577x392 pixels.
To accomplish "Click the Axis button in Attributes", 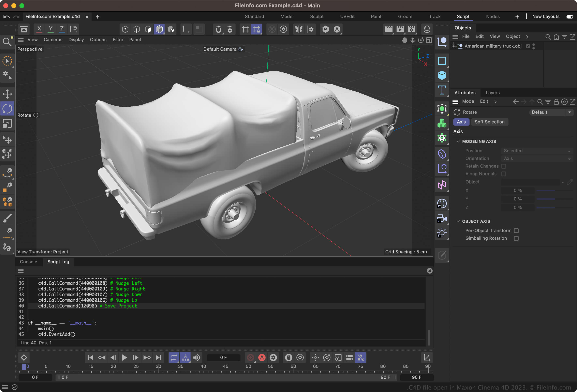I will 461,122.
